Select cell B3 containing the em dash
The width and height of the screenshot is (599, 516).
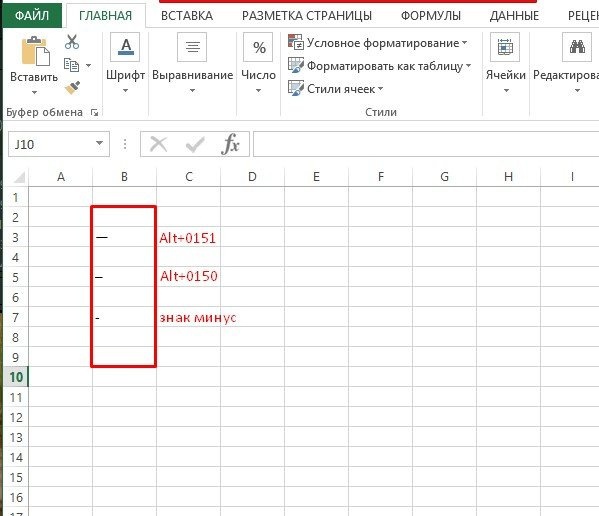[124, 237]
